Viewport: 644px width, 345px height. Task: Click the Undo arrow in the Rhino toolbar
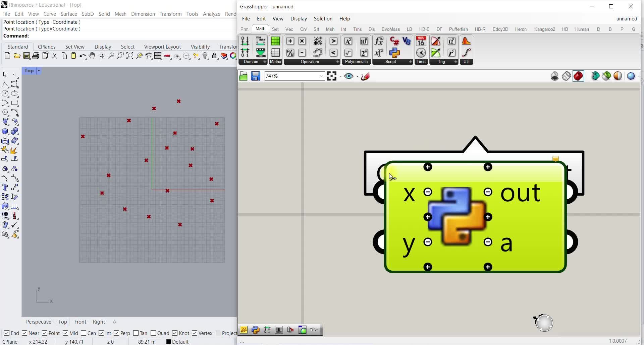(83, 56)
